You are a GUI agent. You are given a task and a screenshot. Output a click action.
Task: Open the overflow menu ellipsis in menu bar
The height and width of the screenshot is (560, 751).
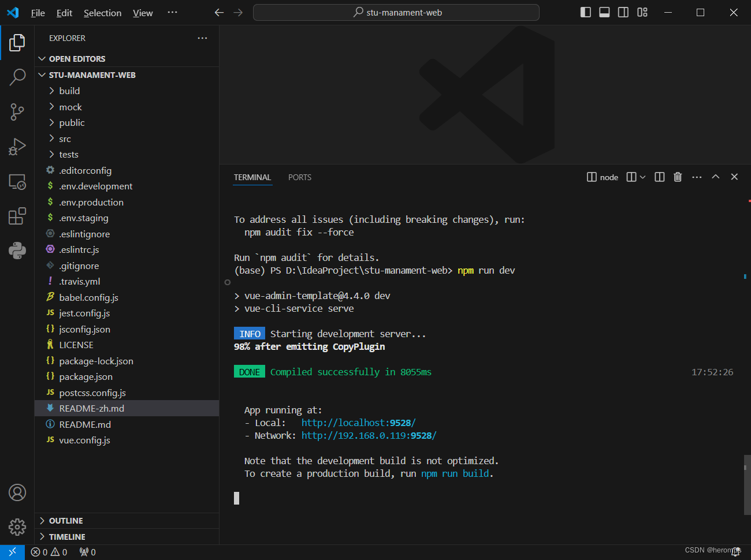[x=172, y=12]
